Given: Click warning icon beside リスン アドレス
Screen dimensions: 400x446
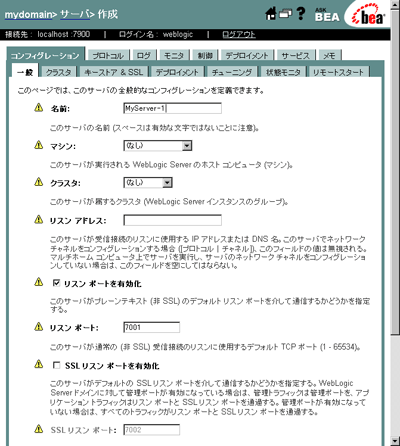Looking at the screenshot, I should point(39,219).
